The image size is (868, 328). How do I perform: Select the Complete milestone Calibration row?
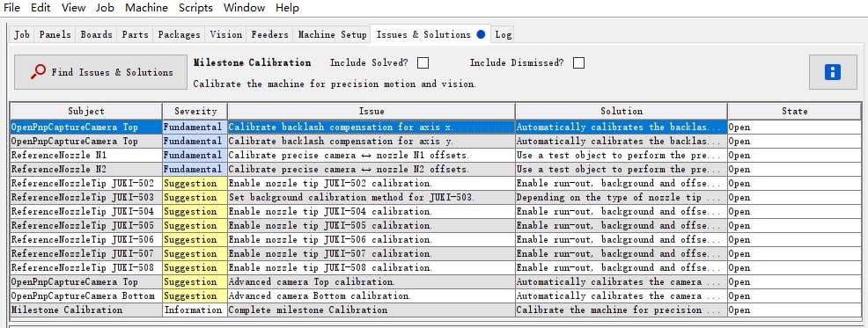pyautogui.click(x=435, y=310)
